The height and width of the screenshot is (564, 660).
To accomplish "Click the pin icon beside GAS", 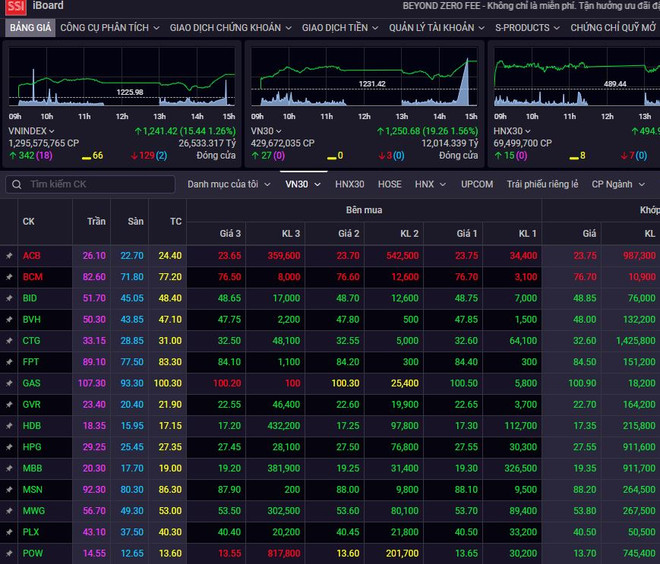I will [9, 383].
